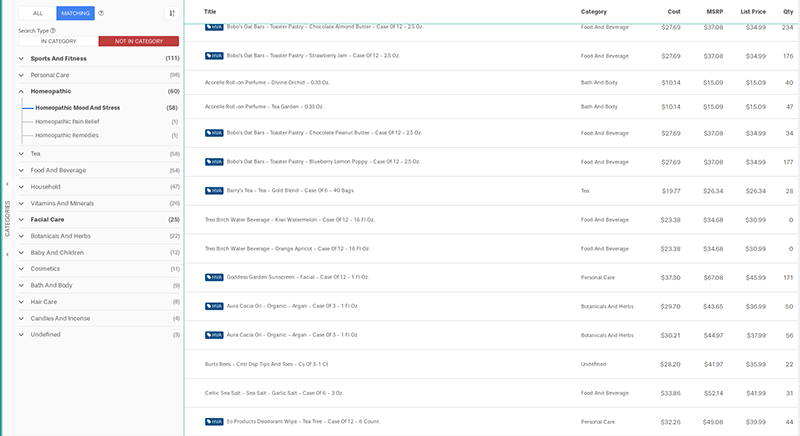Click the $33.86 cost of Celtic Sea Salt

click(x=670, y=393)
